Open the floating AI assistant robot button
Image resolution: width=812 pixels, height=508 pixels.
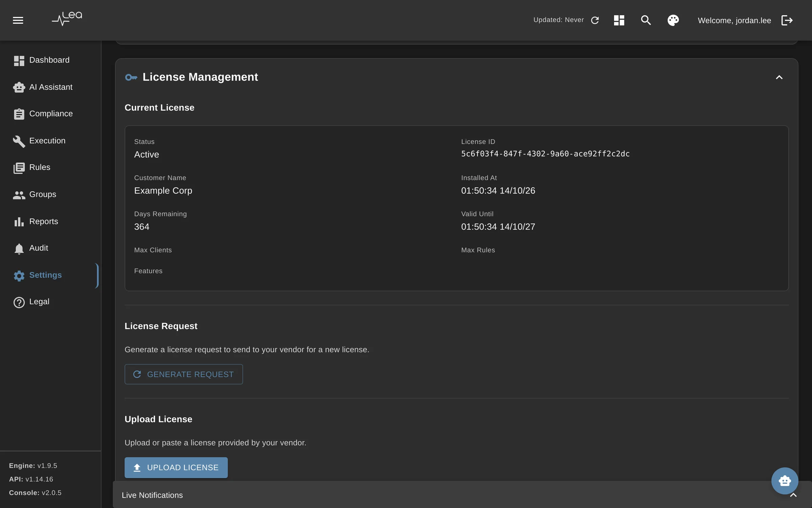(x=785, y=481)
